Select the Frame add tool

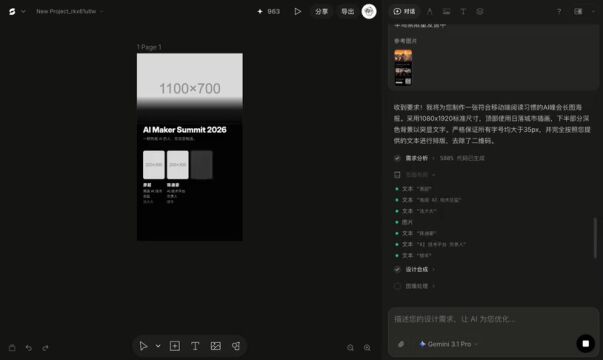tap(175, 346)
